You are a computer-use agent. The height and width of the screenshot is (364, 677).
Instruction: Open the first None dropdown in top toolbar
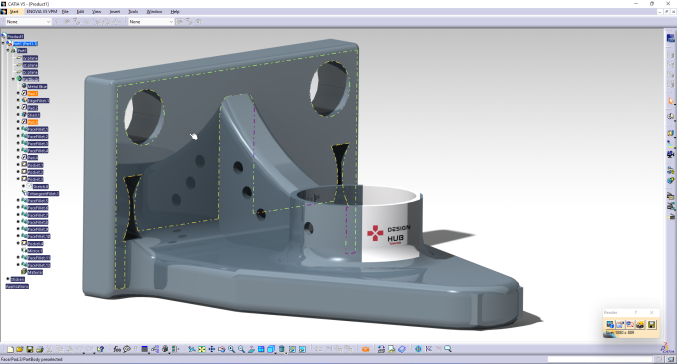[x=28, y=22]
